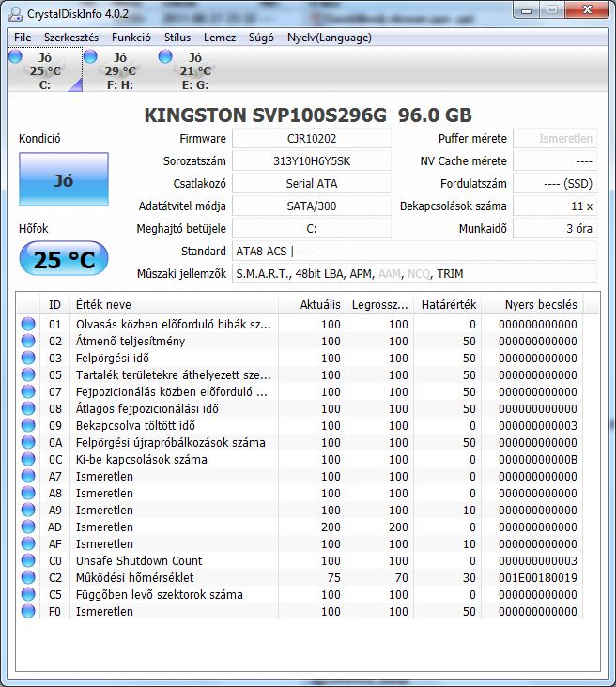Screen dimensions: 616x687
Task: Open the Súgó menu
Action: click(261, 38)
